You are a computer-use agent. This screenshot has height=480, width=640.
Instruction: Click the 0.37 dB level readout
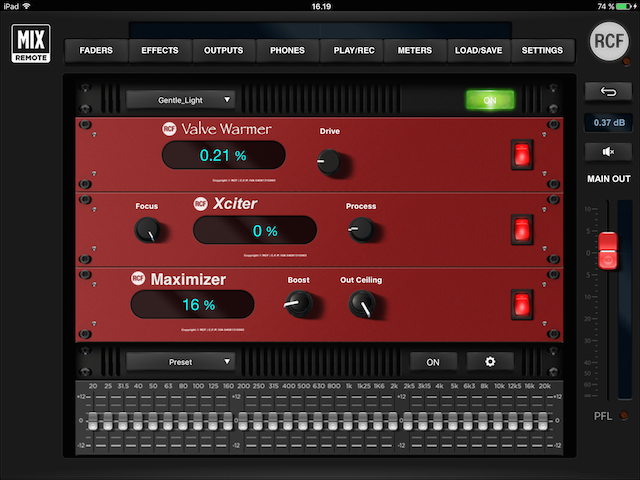609,123
